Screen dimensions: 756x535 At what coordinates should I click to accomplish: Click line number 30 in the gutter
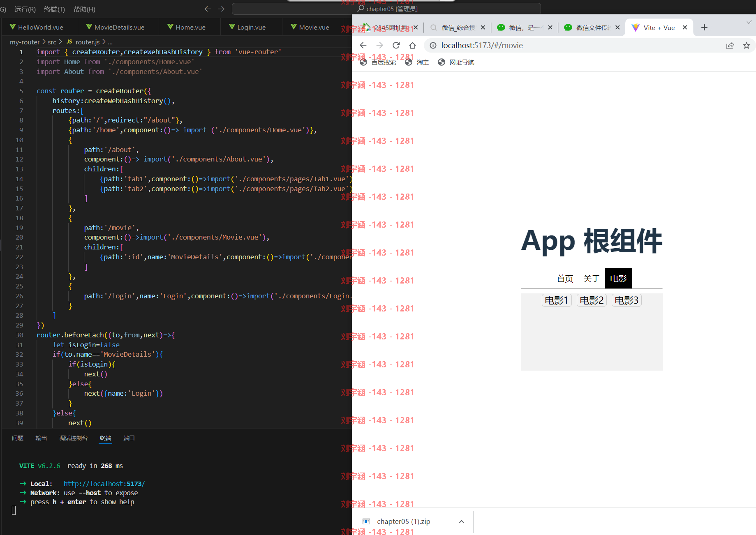[19, 335]
